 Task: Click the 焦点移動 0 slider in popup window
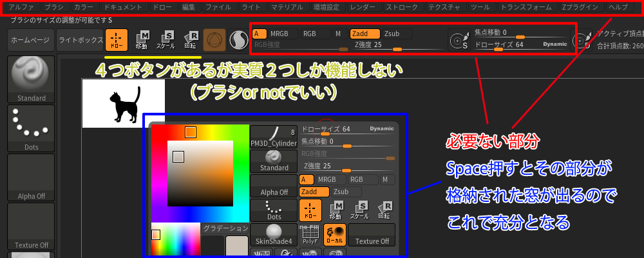348,143
